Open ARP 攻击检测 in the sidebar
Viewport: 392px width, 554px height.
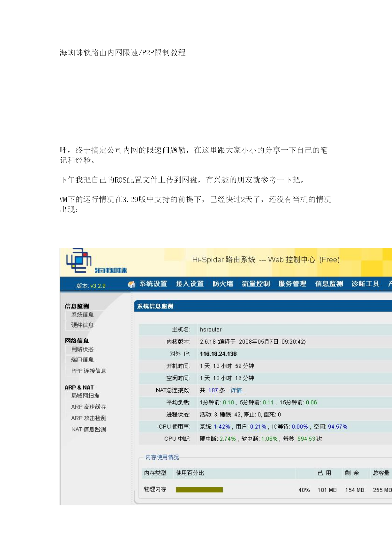89,418
